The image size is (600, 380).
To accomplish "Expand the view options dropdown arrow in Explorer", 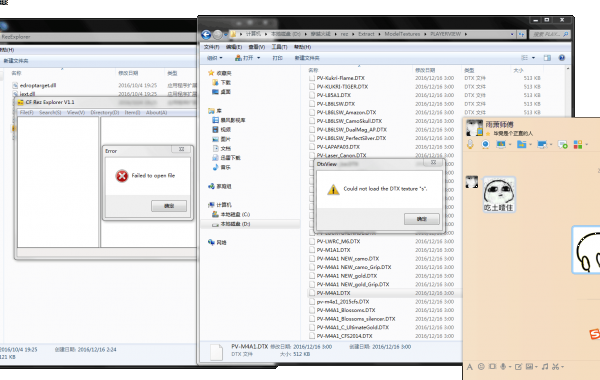I will [533, 58].
